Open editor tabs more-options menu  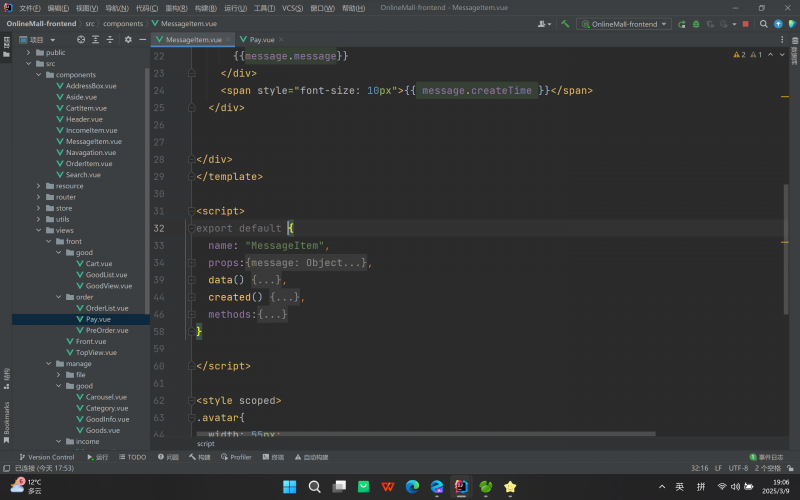(x=782, y=39)
